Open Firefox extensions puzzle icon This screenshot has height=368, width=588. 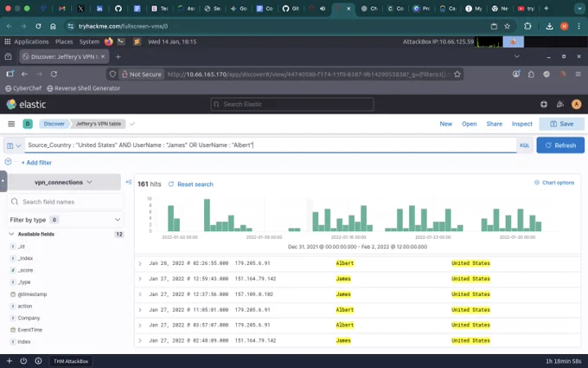531,74
